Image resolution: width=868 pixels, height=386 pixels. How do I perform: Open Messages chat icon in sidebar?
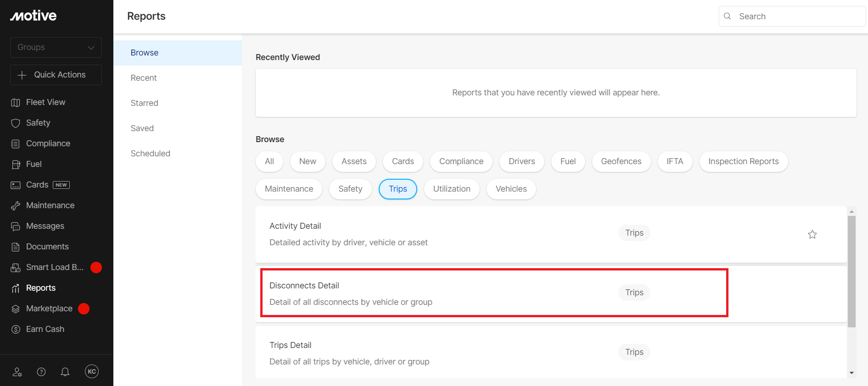coord(16,226)
